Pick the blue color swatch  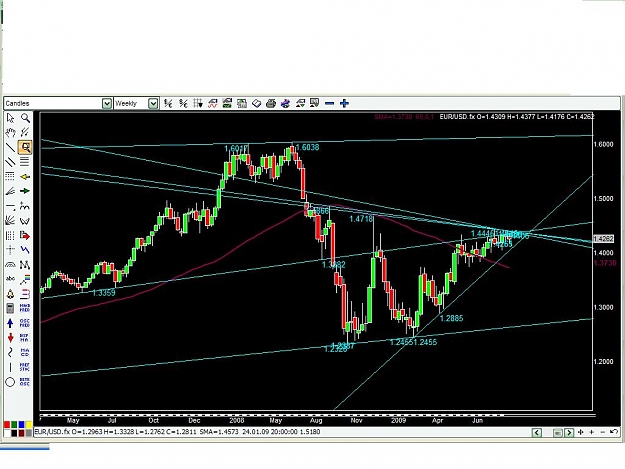point(22,425)
